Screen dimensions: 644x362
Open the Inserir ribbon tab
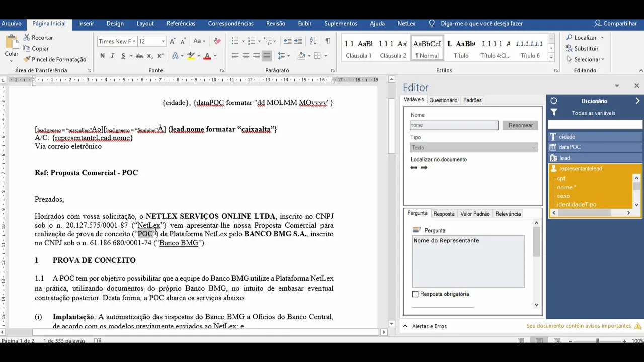86,24
